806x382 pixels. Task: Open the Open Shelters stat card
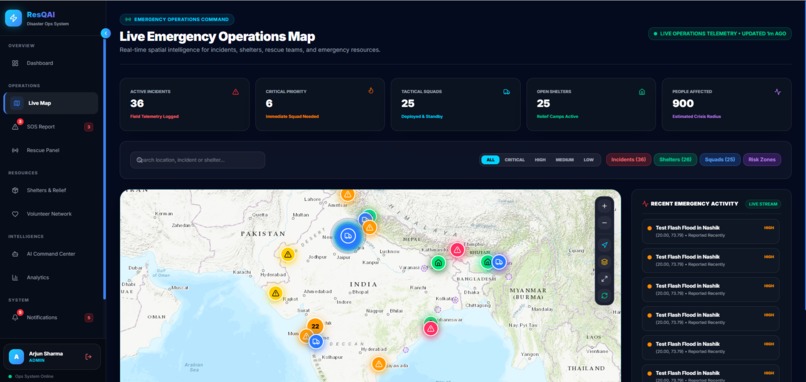coord(591,104)
